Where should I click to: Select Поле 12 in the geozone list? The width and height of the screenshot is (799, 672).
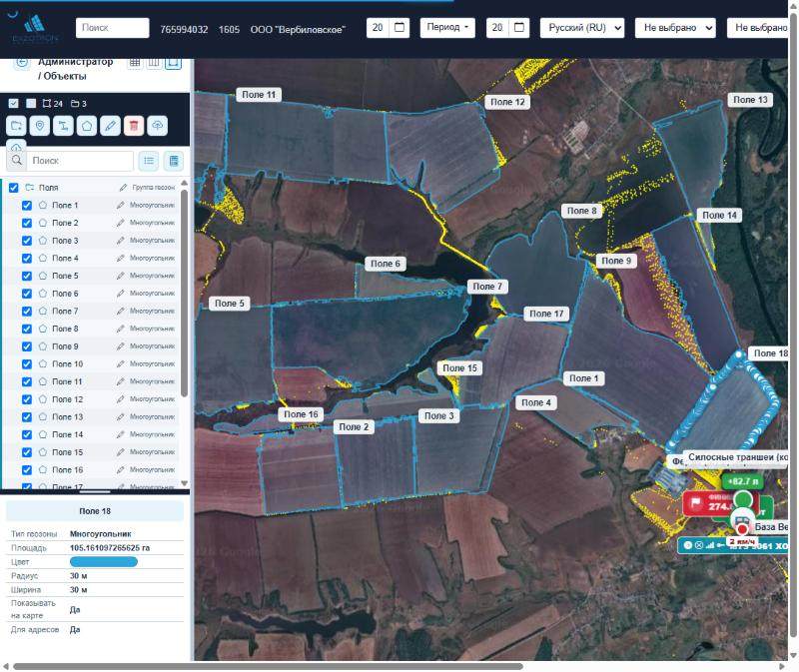click(67, 399)
